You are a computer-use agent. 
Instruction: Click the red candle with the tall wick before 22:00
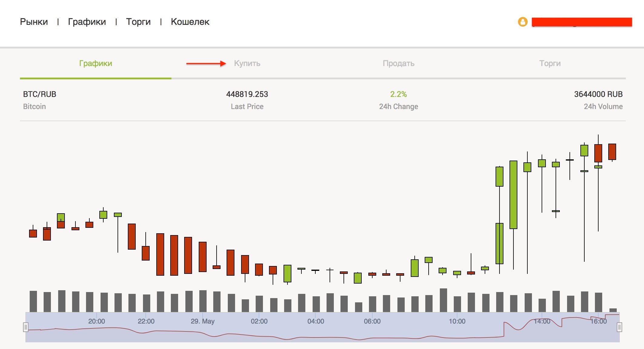coord(146,253)
